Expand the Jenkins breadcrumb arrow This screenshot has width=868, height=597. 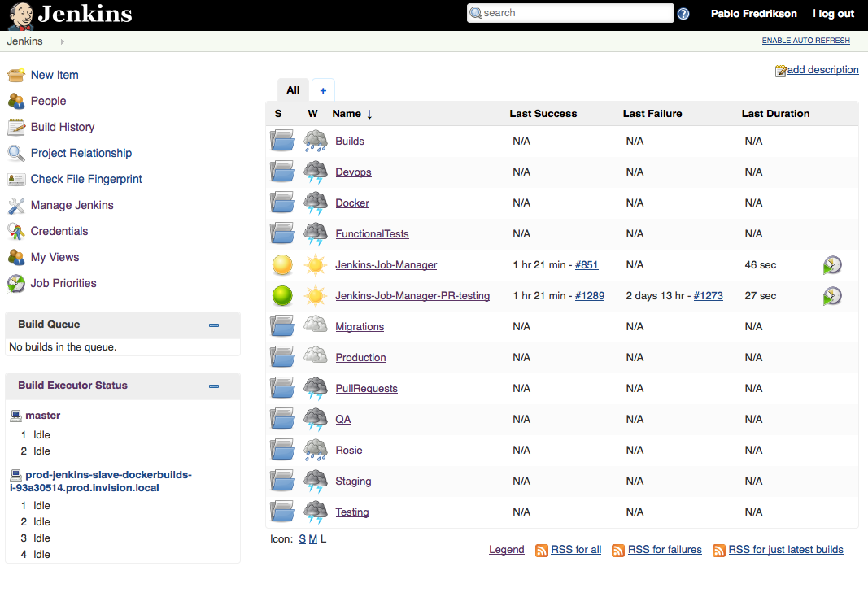pos(62,41)
